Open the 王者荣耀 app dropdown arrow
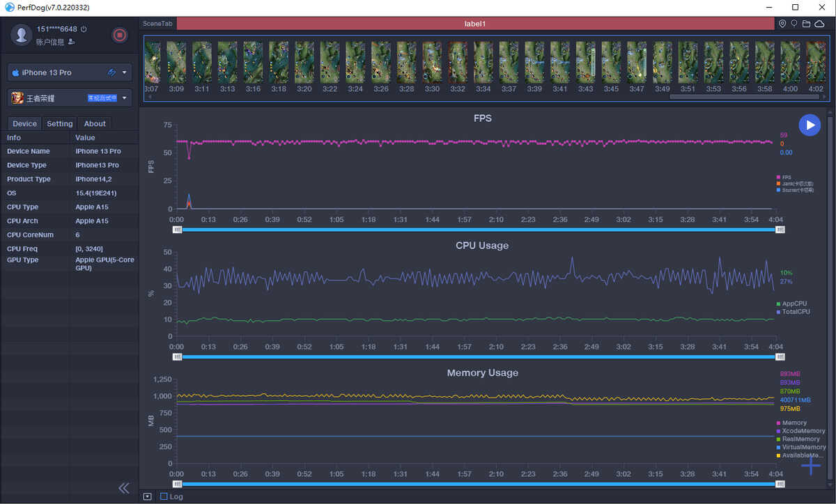Image resolution: width=836 pixels, height=504 pixels. (x=125, y=98)
